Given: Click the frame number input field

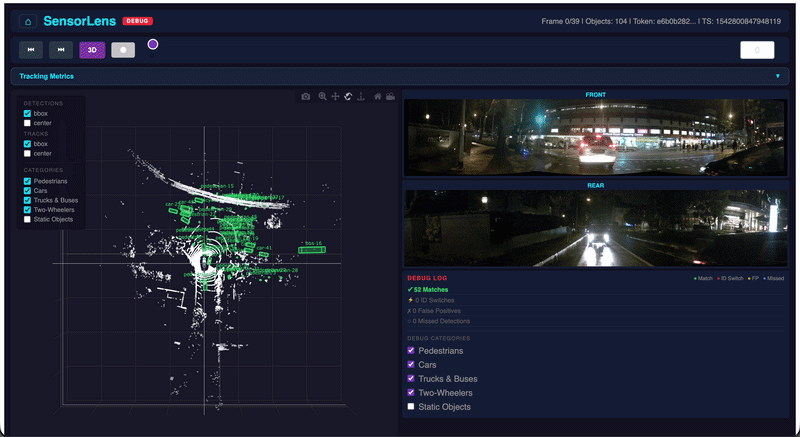Looking at the screenshot, I should pyautogui.click(x=757, y=50).
